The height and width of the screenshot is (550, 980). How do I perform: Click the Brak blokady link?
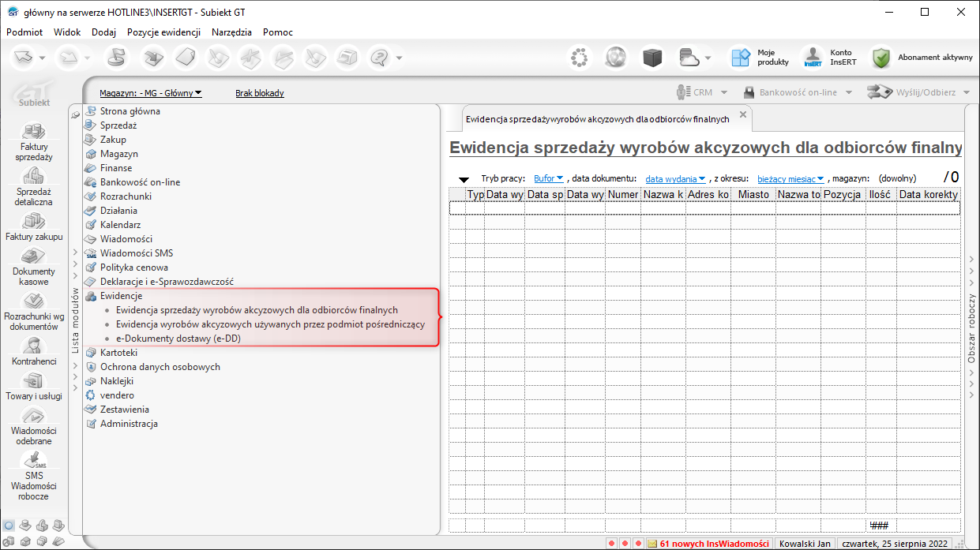[260, 93]
